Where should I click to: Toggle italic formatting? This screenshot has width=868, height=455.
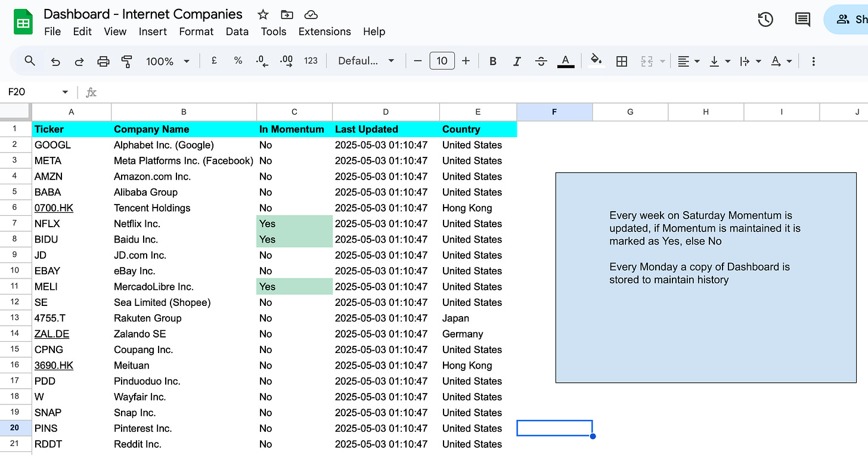pyautogui.click(x=517, y=61)
